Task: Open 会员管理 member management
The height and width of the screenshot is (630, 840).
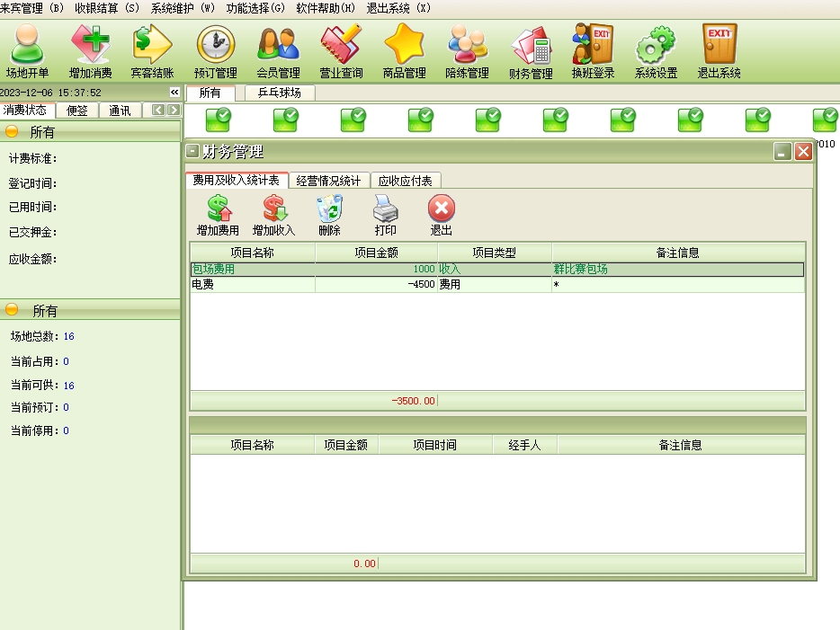Action: (278, 52)
